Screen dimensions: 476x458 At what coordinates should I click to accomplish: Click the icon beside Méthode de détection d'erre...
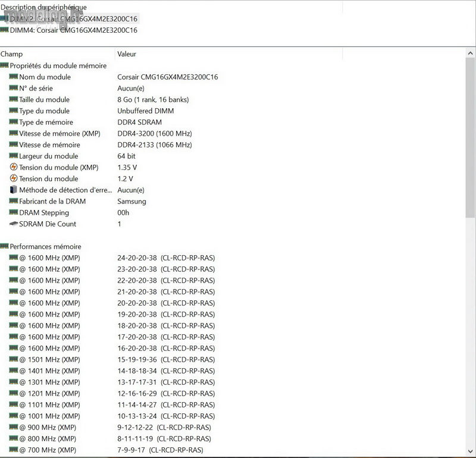[13, 190]
